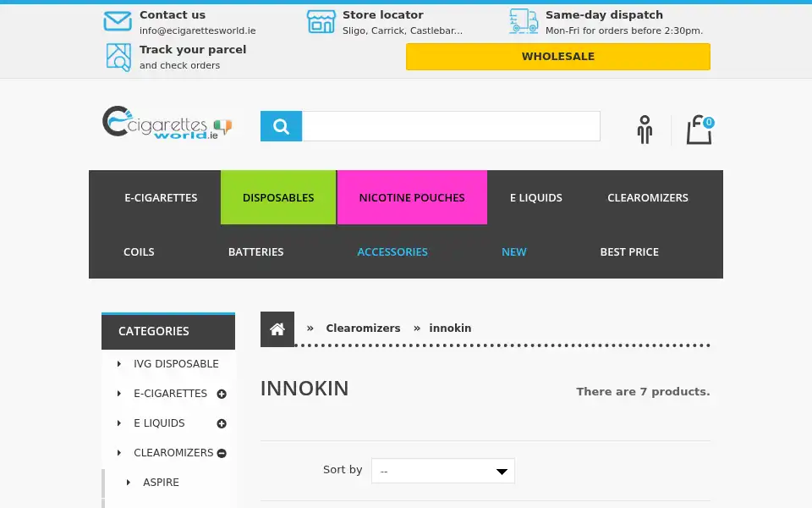Click the Track your parcel link

tap(193, 50)
